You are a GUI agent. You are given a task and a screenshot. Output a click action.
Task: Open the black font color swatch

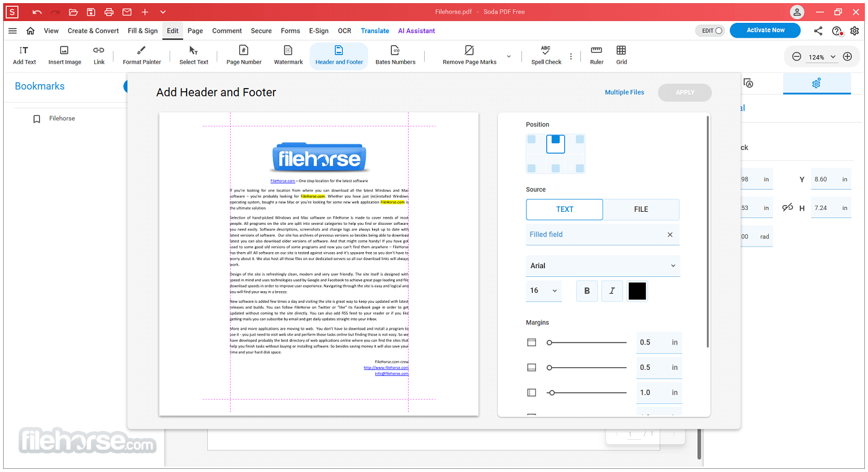pos(637,291)
